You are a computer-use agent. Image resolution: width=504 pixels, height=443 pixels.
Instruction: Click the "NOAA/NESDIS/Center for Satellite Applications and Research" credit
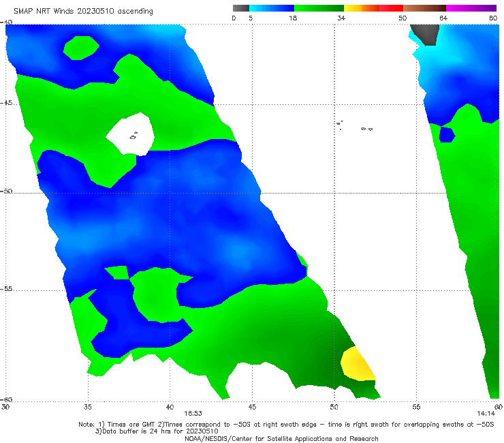[281, 439]
